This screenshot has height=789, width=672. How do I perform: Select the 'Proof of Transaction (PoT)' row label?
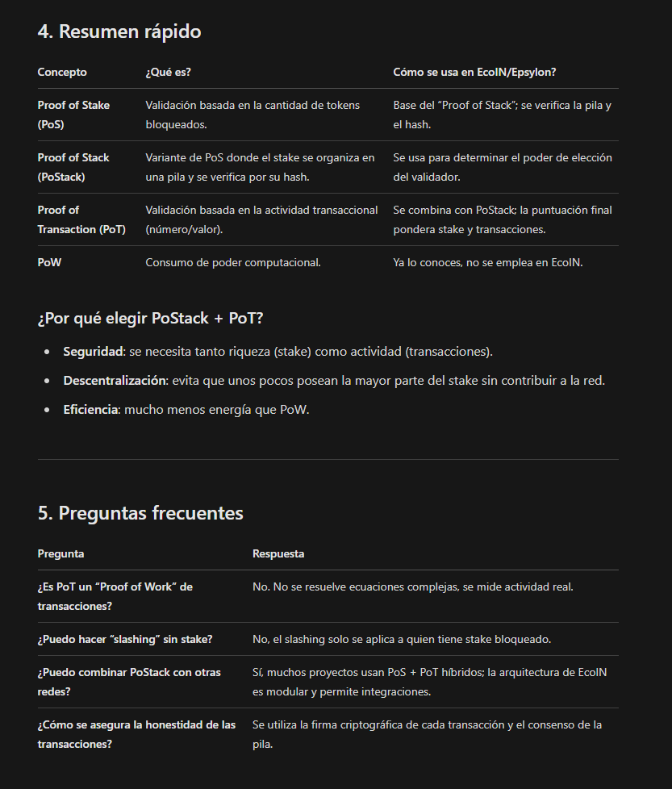[x=81, y=219]
